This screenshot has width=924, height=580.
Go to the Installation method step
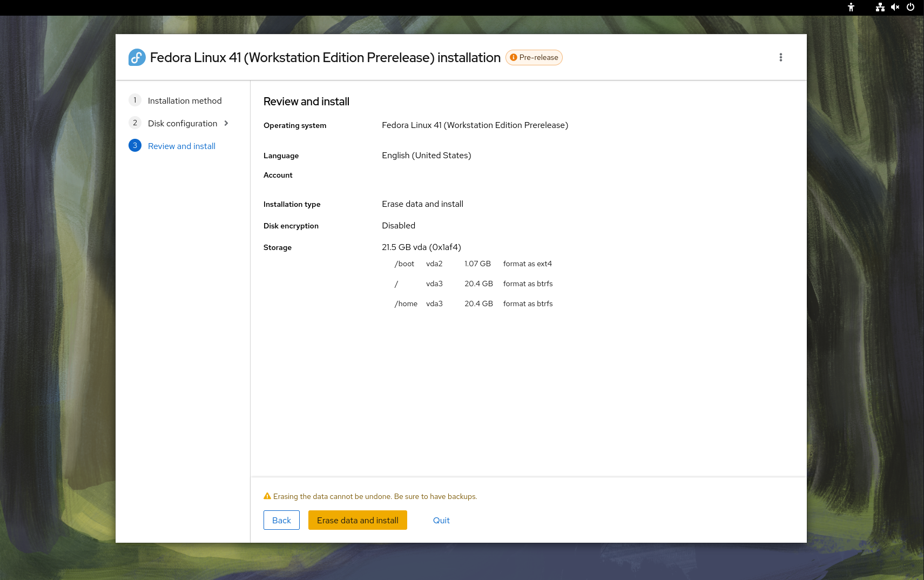click(184, 101)
